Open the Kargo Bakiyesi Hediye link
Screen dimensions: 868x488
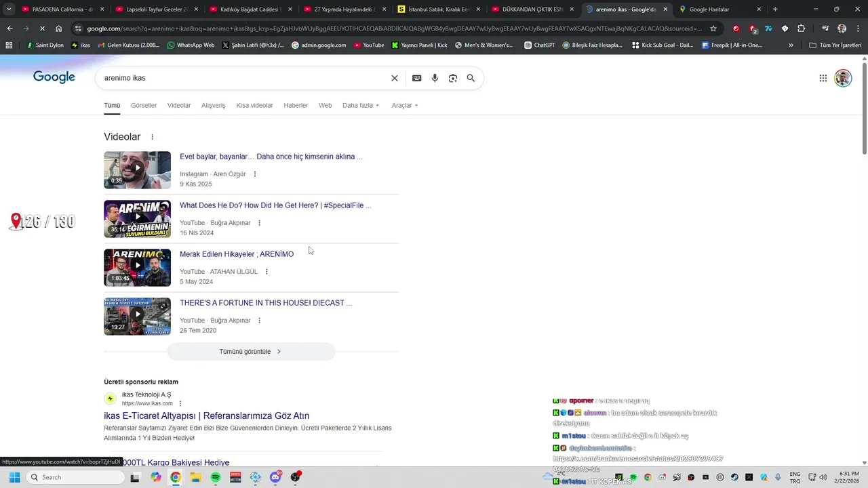pyautogui.click(x=176, y=462)
